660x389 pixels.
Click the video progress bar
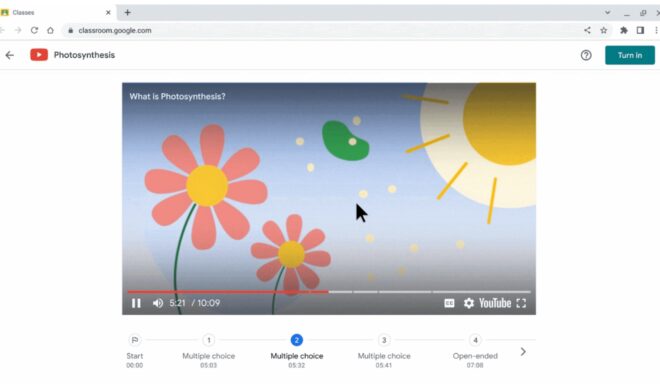tap(329, 291)
